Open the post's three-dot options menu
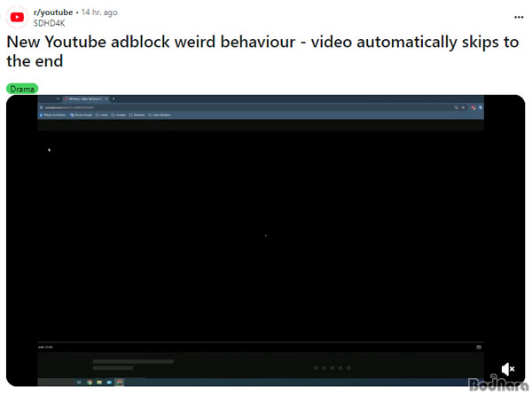Image resolution: width=532 pixels, height=394 pixels. pyautogui.click(x=519, y=17)
